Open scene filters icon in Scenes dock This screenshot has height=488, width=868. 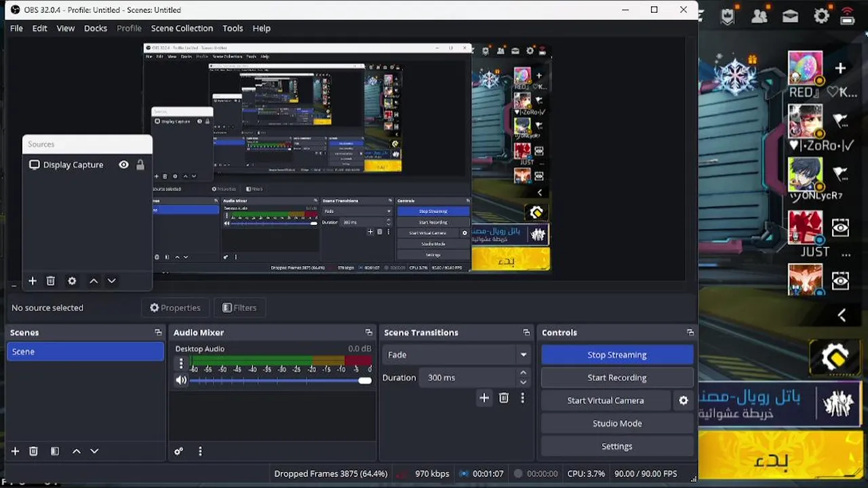point(55,451)
